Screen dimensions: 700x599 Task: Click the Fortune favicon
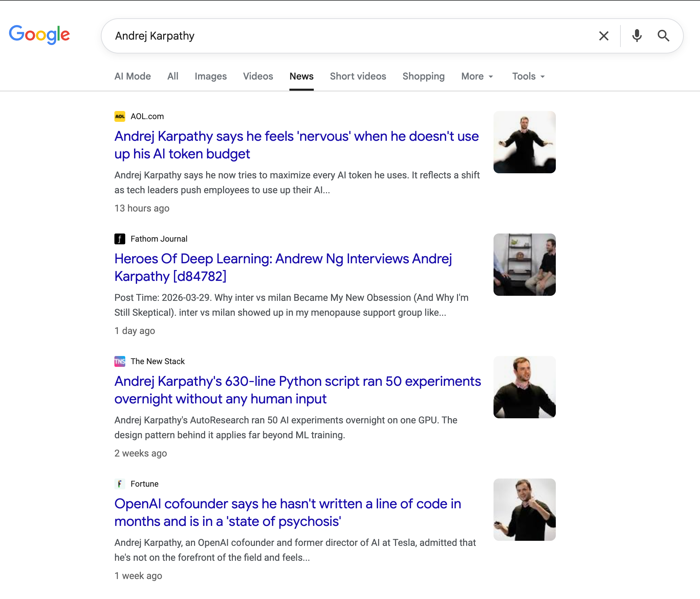(120, 484)
